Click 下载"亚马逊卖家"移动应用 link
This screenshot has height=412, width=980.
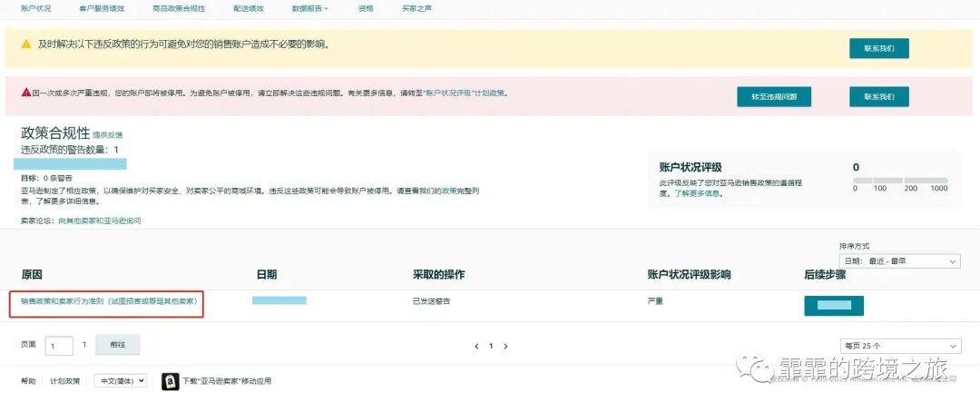[227, 381]
